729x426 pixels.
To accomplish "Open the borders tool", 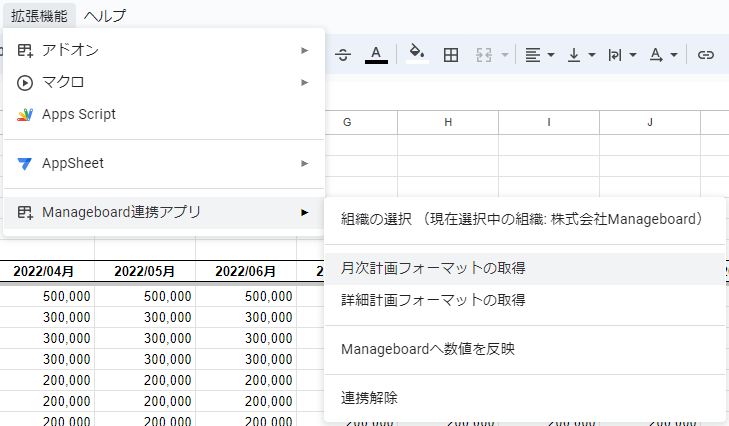I will tap(451, 55).
